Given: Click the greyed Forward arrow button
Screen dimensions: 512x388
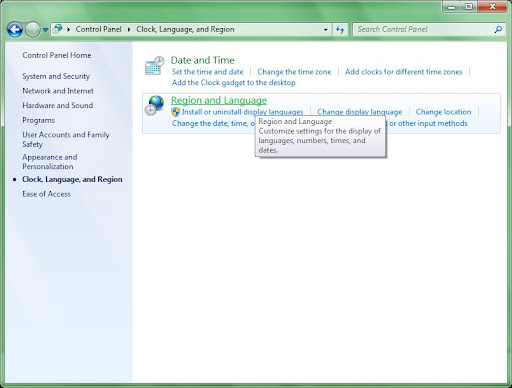Looking at the screenshot, I should tap(33, 30).
